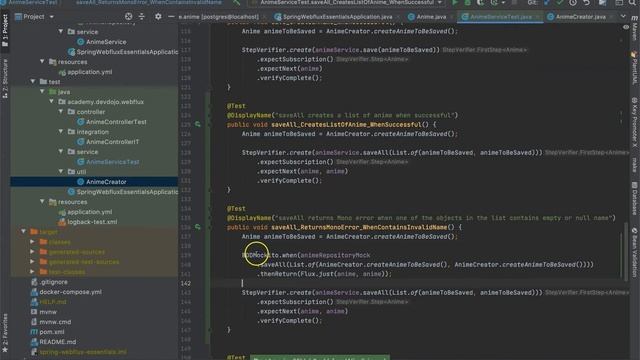The image size is (640, 360).
Task: Select the AnimeServiceTest.java tab
Action: point(501,17)
